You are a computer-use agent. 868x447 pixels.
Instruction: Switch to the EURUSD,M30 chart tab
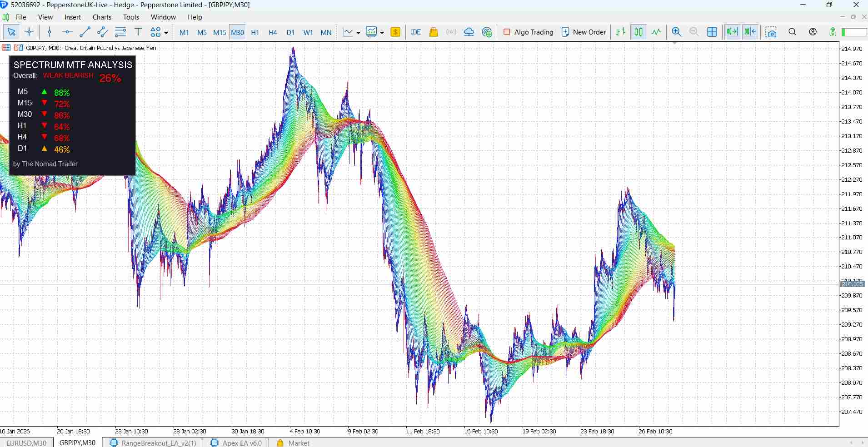[26, 443]
